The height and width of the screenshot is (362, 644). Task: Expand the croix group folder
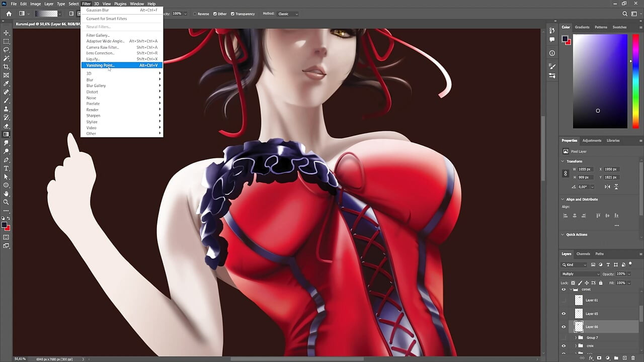pos(576,346)
